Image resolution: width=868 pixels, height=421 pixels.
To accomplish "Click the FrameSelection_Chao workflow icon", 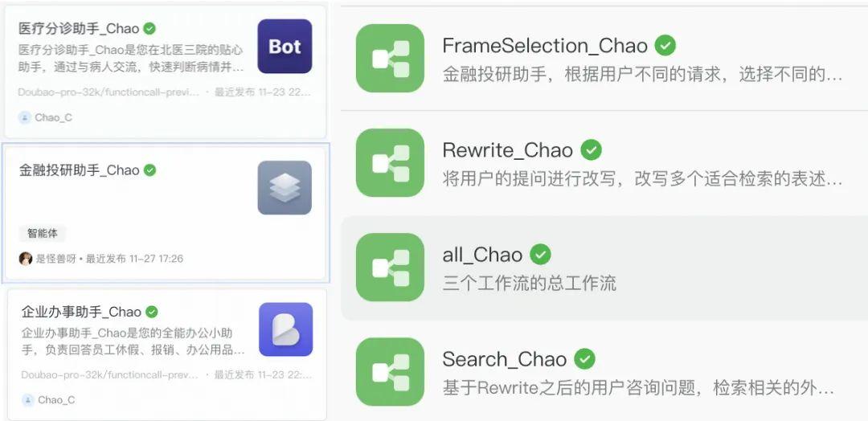I will click(390, 58).
